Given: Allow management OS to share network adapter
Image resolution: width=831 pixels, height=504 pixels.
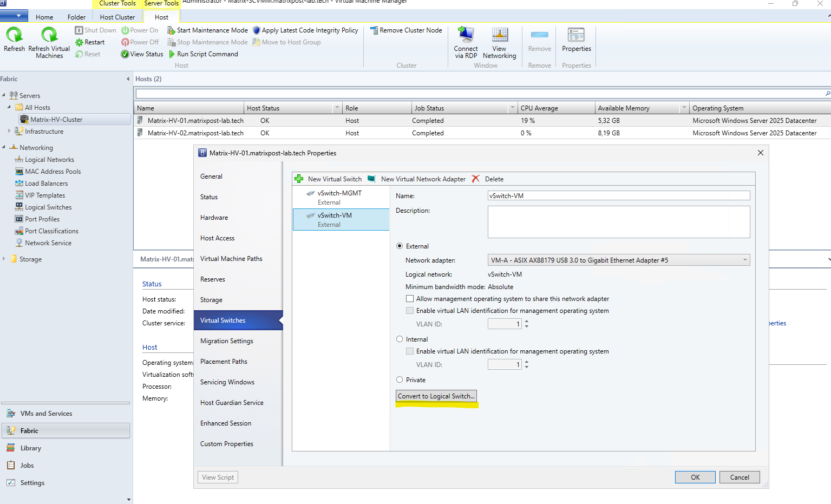Looking at the screenshot, I should click(410, 299).
